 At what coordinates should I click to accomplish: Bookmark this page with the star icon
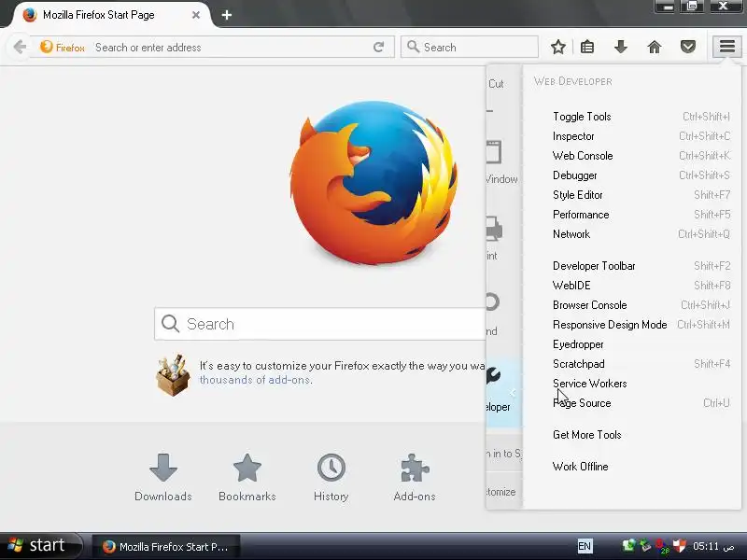557,47
